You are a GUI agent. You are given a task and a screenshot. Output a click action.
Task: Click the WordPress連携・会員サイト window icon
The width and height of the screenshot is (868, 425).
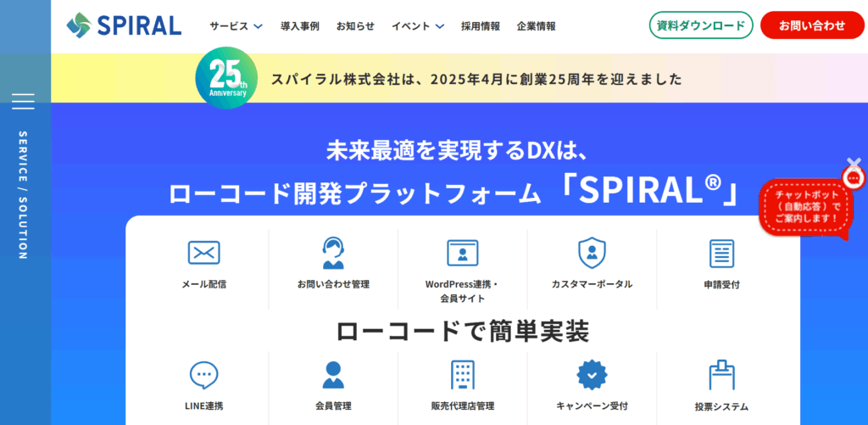coord(462,253)
